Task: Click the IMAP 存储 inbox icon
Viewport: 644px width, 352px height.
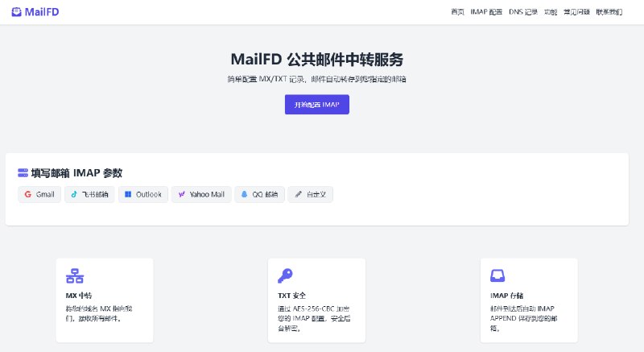Action: pos(497,276)
